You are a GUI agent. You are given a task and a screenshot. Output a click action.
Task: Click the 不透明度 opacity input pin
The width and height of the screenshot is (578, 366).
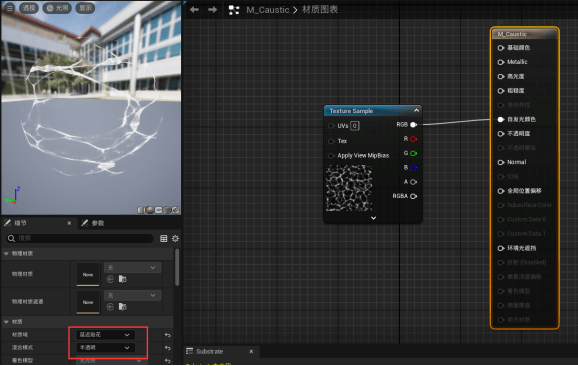[x=501, y=134]
